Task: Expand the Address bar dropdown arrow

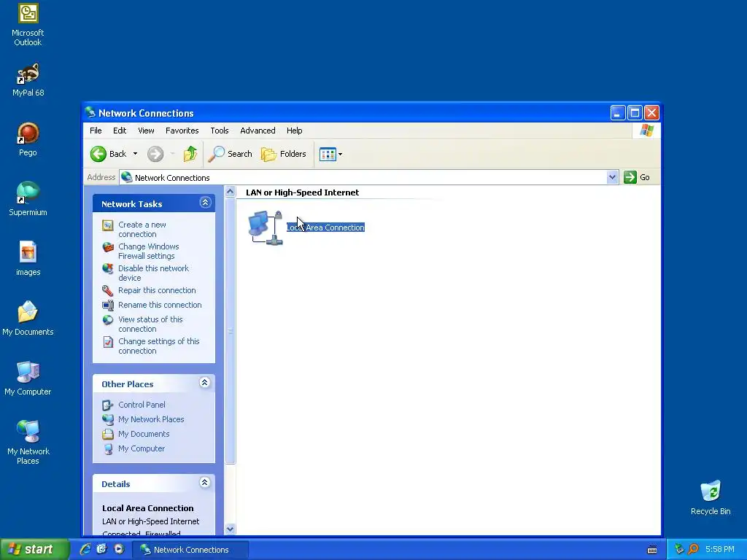Action: [612, 178]
